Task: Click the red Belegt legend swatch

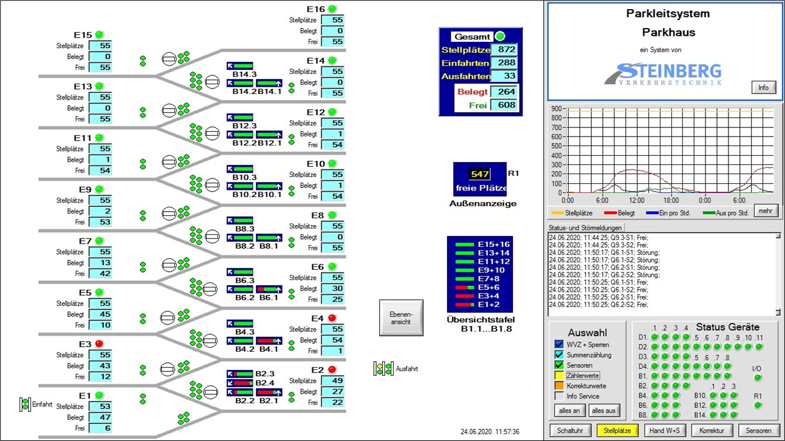Action: pos(610,213)
